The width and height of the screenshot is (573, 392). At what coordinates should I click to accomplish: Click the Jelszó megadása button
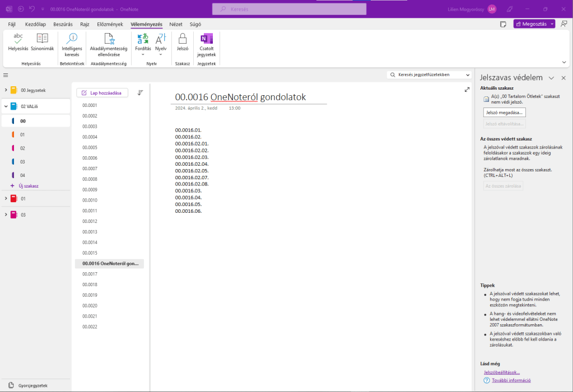504,113
